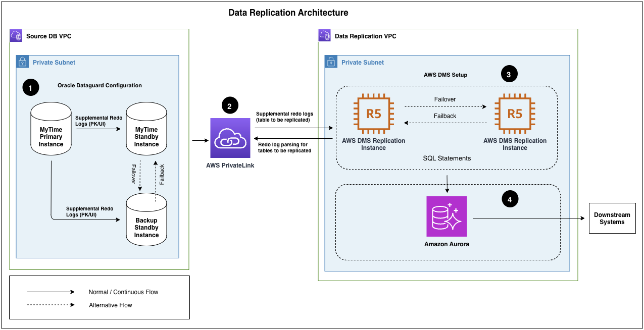Click Supplemental Redo Logs label near Backup Standby

coord(89,211)
